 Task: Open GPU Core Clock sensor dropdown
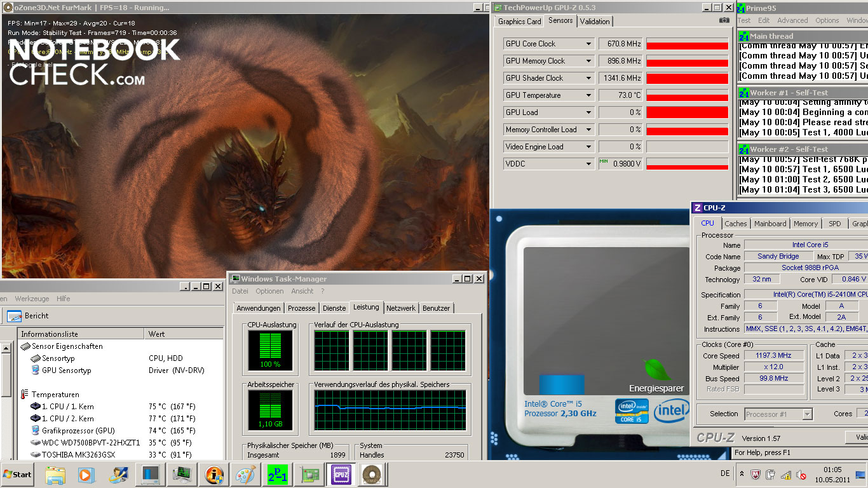589,44
